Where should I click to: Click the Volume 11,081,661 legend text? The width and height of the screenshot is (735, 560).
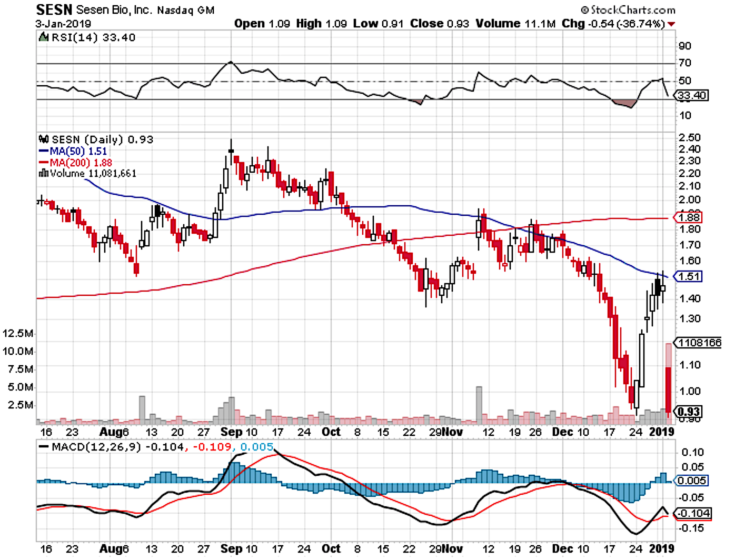click(93, 173)
